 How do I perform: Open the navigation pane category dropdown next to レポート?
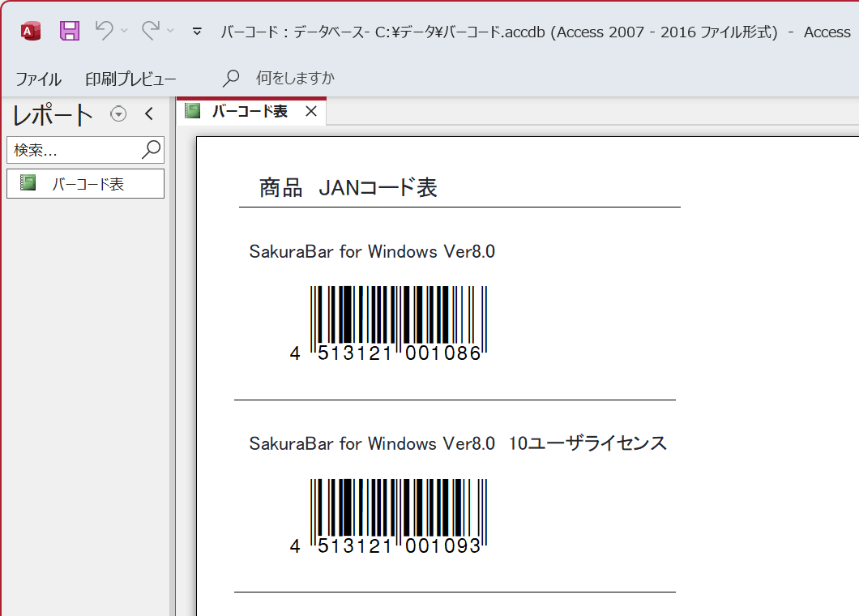[x=118, y=114]
